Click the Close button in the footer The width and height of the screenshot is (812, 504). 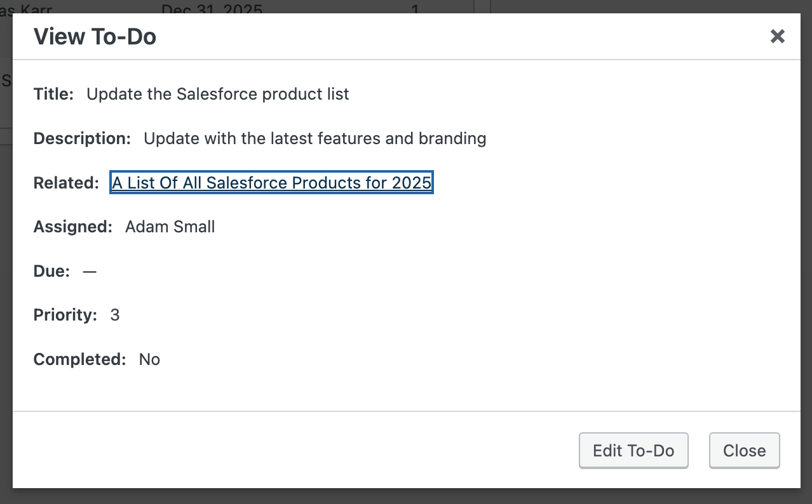[x=744, y=451]
